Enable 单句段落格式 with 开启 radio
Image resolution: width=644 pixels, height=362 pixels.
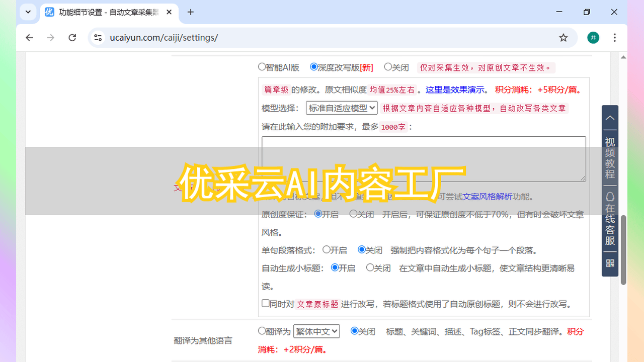click(327, 249)
